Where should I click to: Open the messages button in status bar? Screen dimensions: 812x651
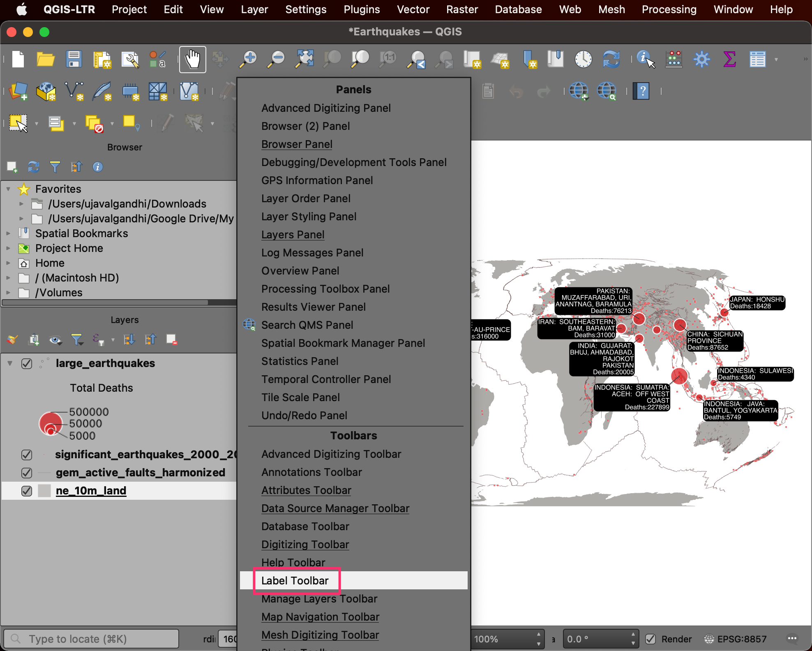[x=792, y=639]
